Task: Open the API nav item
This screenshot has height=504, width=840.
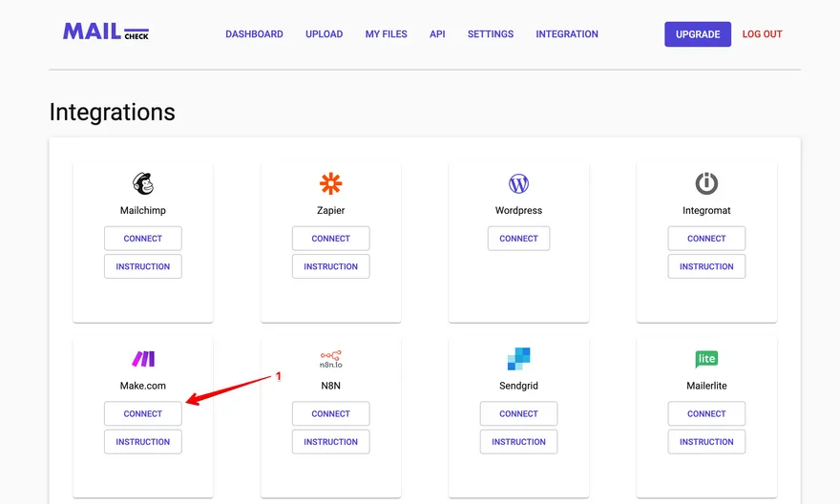Action: [x=437, y=34]
